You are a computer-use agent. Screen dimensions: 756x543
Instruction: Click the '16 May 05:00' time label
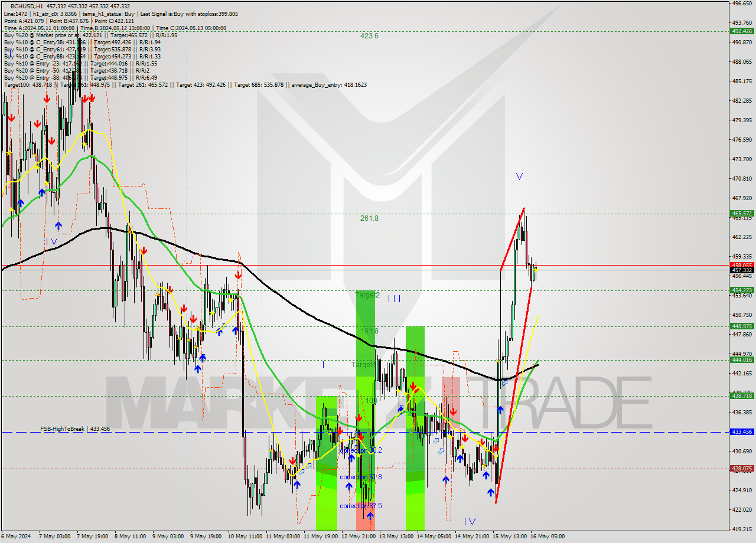coord(546,537)
